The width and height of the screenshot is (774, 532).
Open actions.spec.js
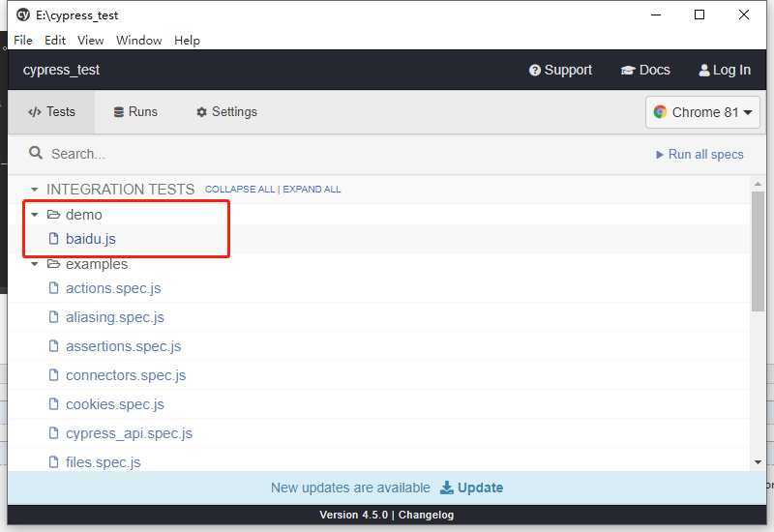113,288
